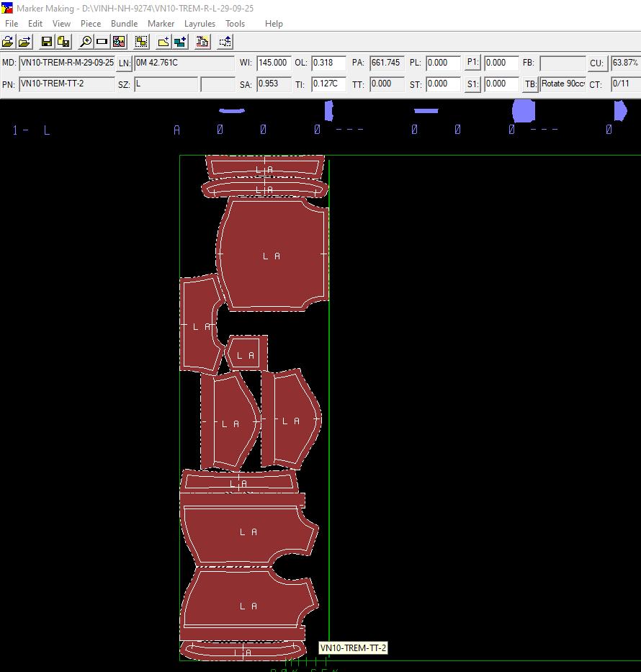Click the Open next marker icon
The height and width of the screenshot is (672, 641).
coord(24,42)
